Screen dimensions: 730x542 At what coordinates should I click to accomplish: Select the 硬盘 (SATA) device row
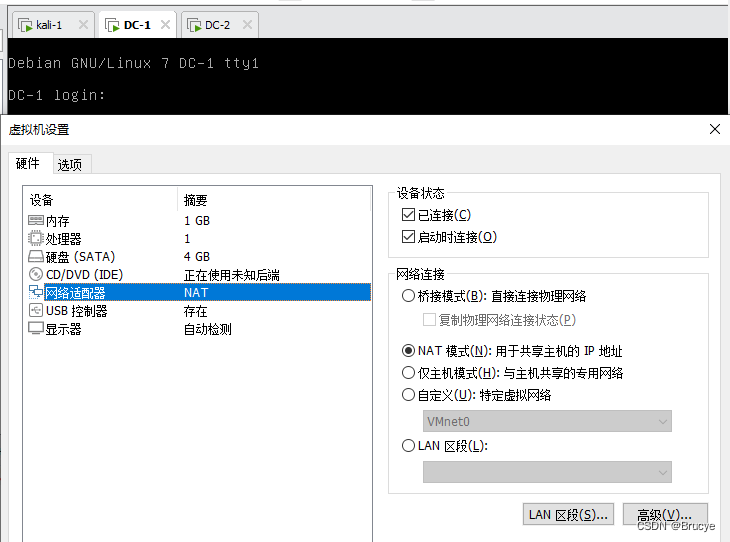(197, 257)
